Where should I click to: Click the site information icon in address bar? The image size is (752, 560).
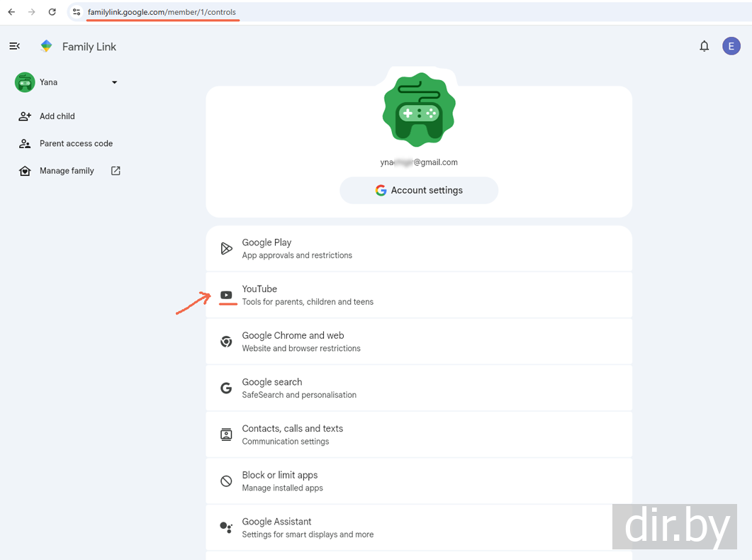click(x=77, y=12)
